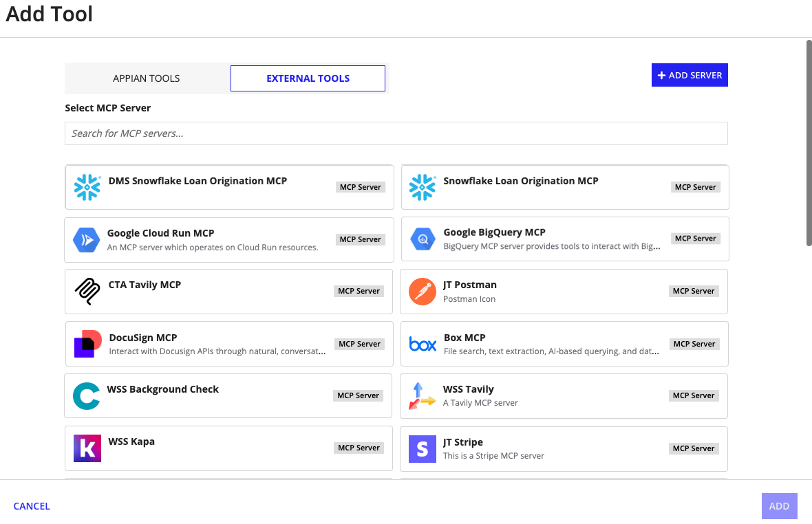
Task: Open the External Tools tab
Action: click(x=308, y=78)
